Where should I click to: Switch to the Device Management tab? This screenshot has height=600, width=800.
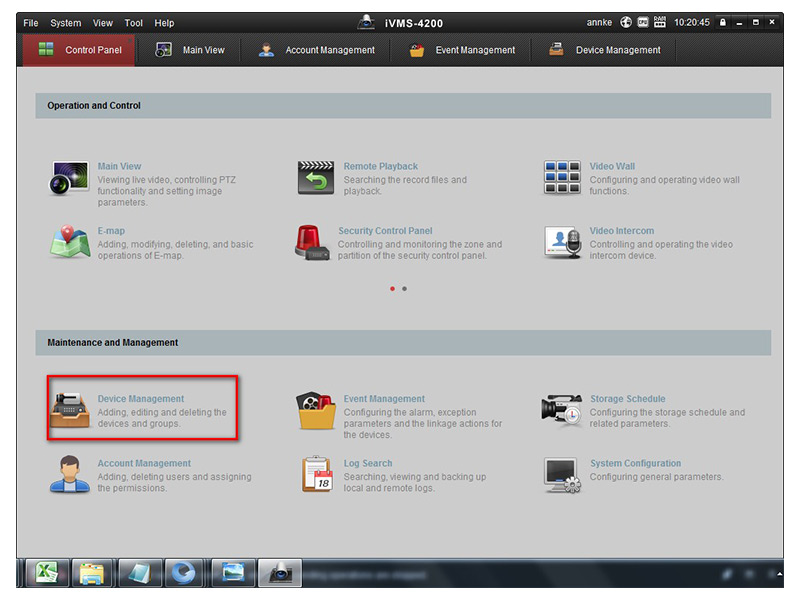[604, 50]
